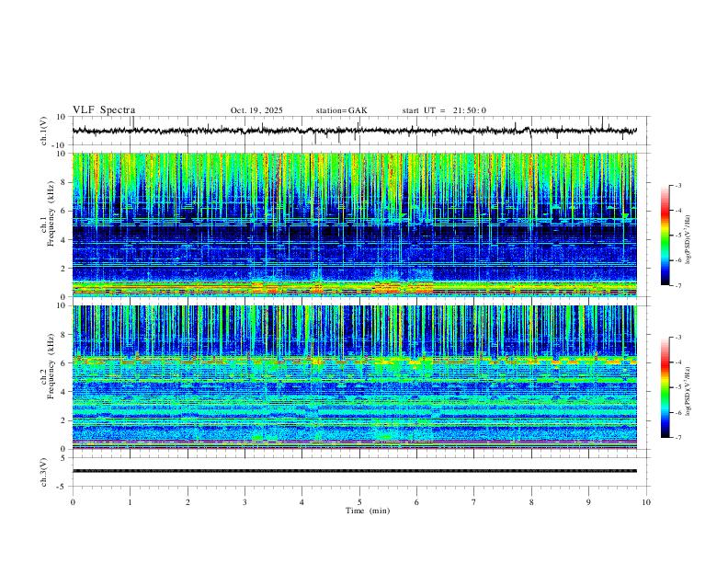Click time axis tick label '1'
Screen dimensions: 728x563
(x=130, y=502)
